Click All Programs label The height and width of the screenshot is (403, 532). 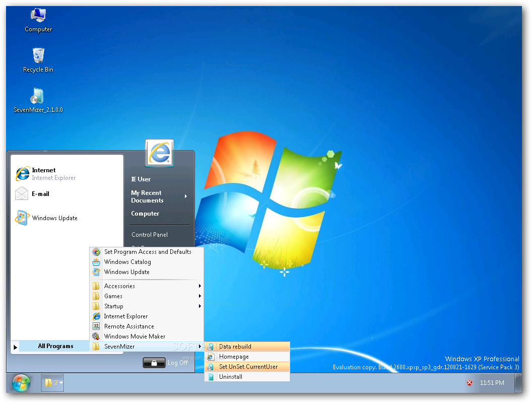(x=55, y=346)
